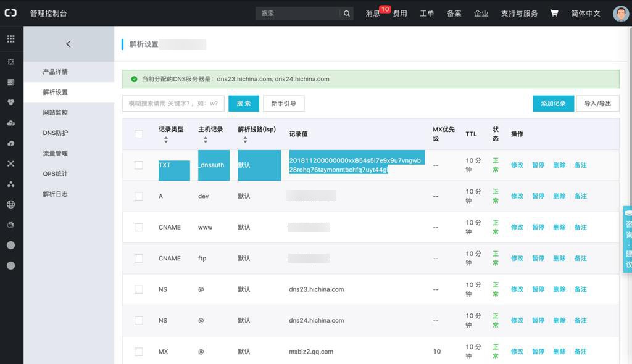
Task: Click 备注 for the CNAME ftp record
Action: point(580,259)
